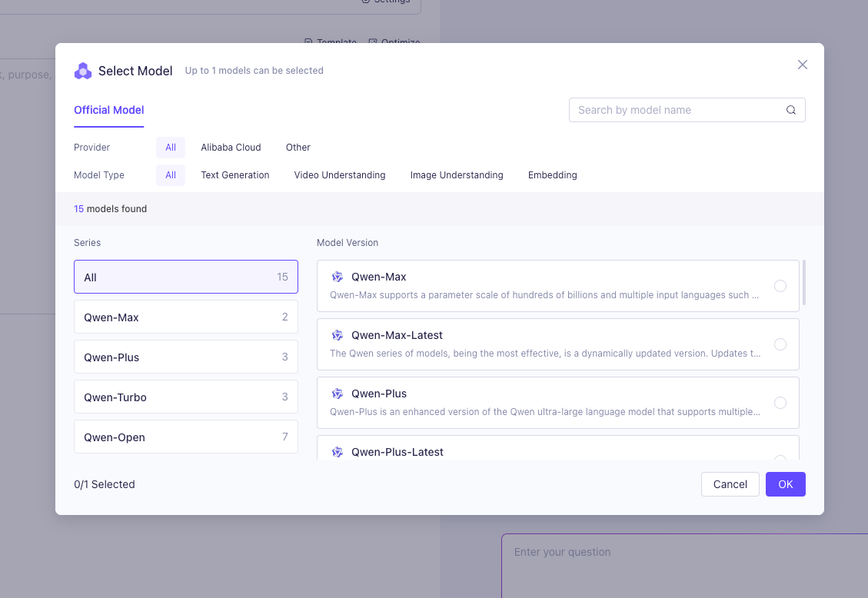868x598 pixels.
Task: Select the Qwen-Max radio button
Action: coord(780,286)
